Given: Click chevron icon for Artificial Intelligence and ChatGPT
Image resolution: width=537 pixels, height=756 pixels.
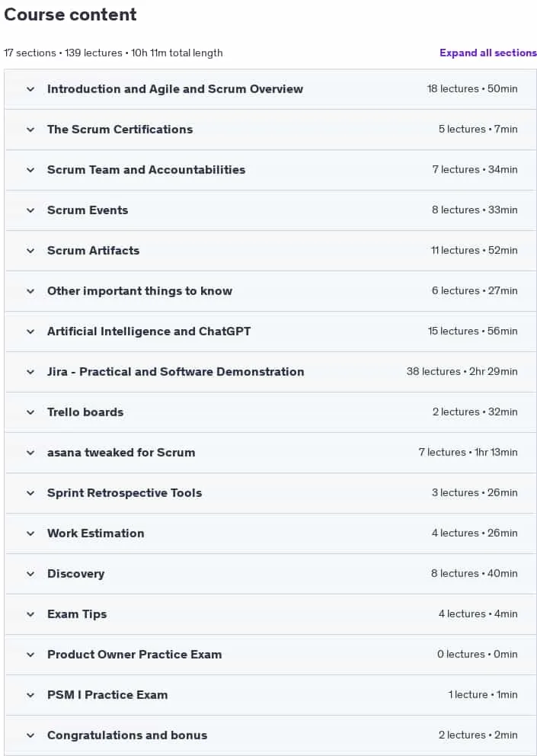Looking at the screenshot, I should (30, 332).
